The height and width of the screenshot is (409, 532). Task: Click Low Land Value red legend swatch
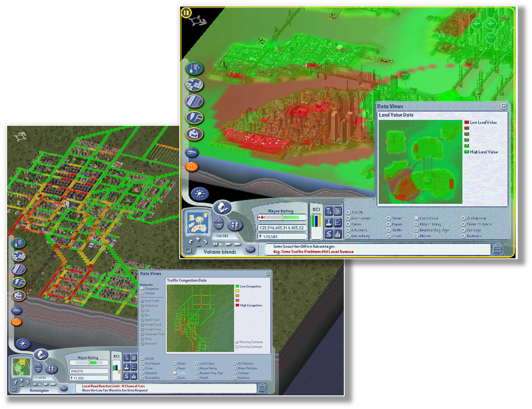(467, 122)
